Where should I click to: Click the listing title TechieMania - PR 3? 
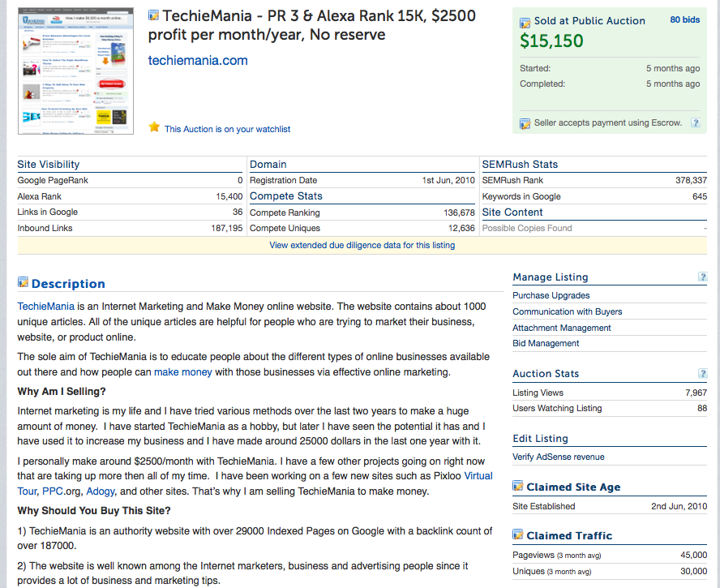(x=312, y=25)
